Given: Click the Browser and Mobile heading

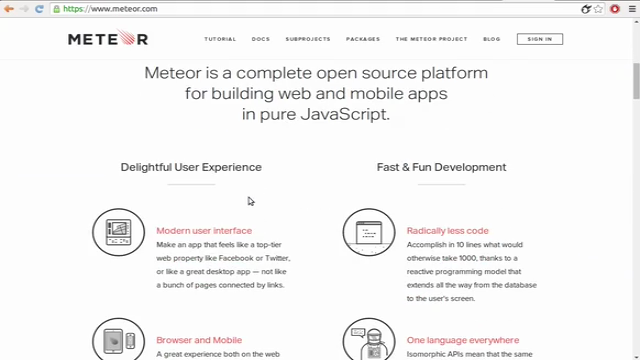Looking at the screenshot, I should tap(199, 340).
